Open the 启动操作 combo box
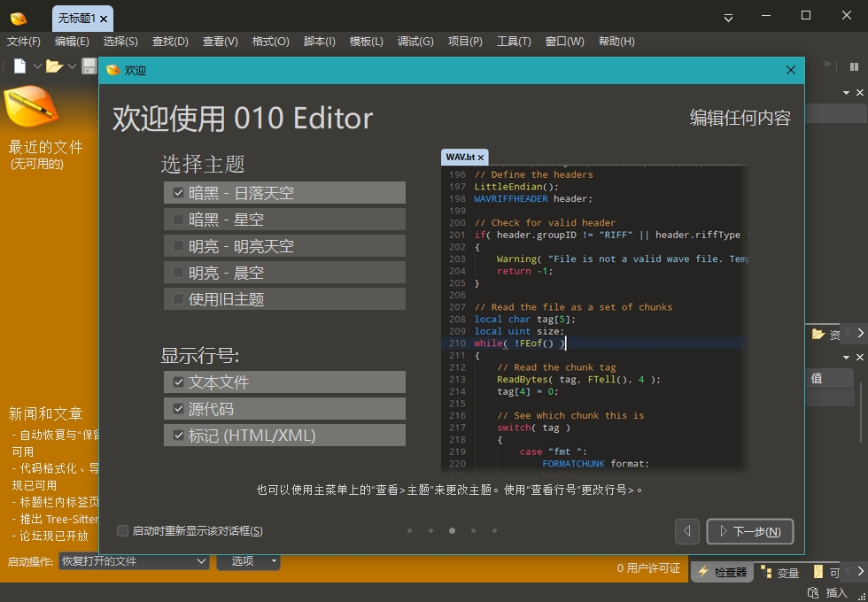Image resolution: width=868 pixels, height=602 pixels. click(134, 561)
